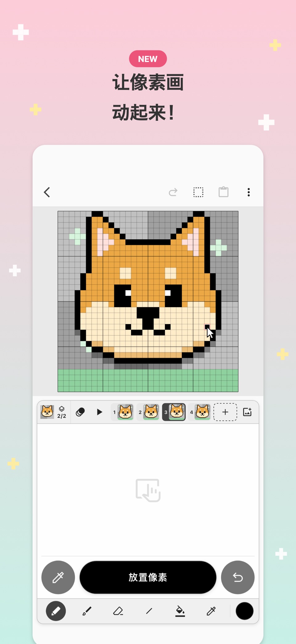This screenshot has height=644, width=296.
Task: Tap the touchpad area hand icon
Action: click(x=148, y=490)
